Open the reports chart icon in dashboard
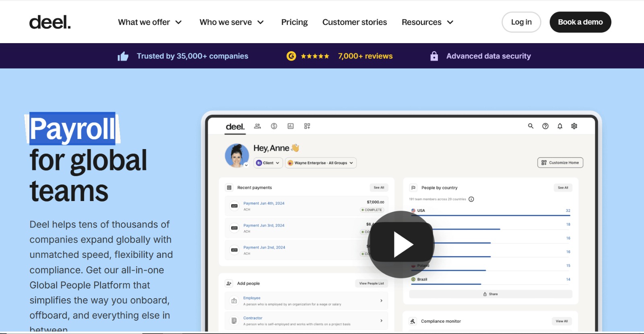 (291, 126)
